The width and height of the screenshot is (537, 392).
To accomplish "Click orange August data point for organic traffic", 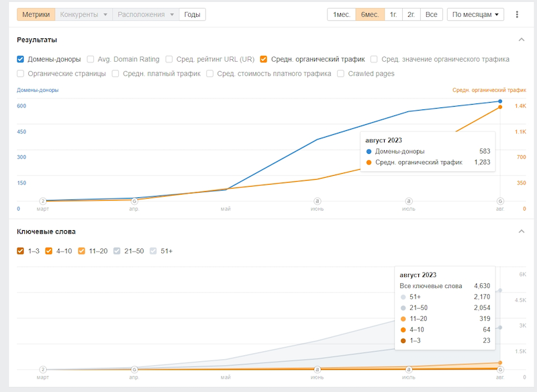I will click(x=499, y=107).
